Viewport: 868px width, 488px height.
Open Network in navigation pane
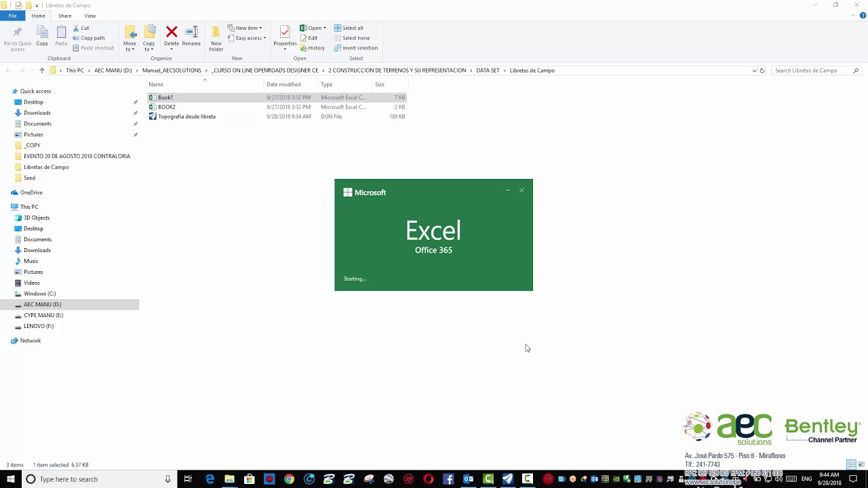pyautogui.click(x=31, y=341)
